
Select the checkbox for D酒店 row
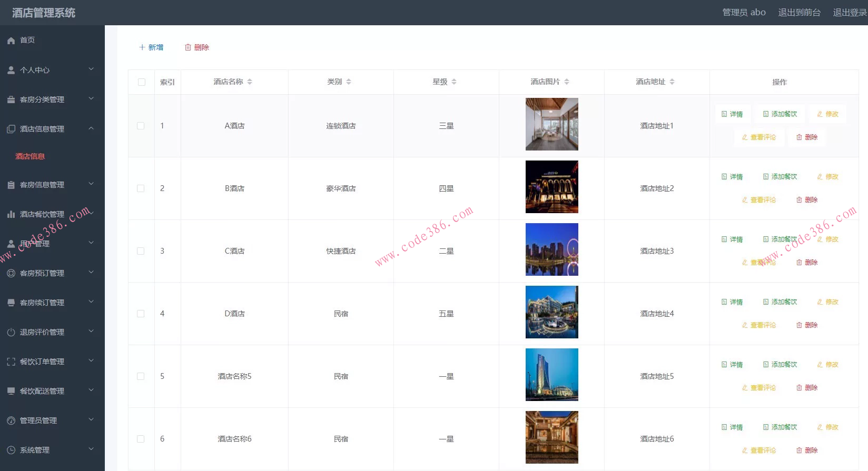(141, 314)
